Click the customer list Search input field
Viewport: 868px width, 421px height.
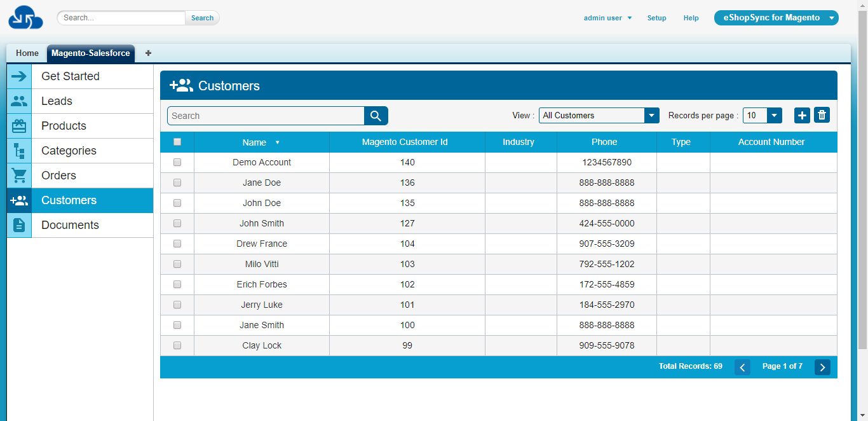266,116
